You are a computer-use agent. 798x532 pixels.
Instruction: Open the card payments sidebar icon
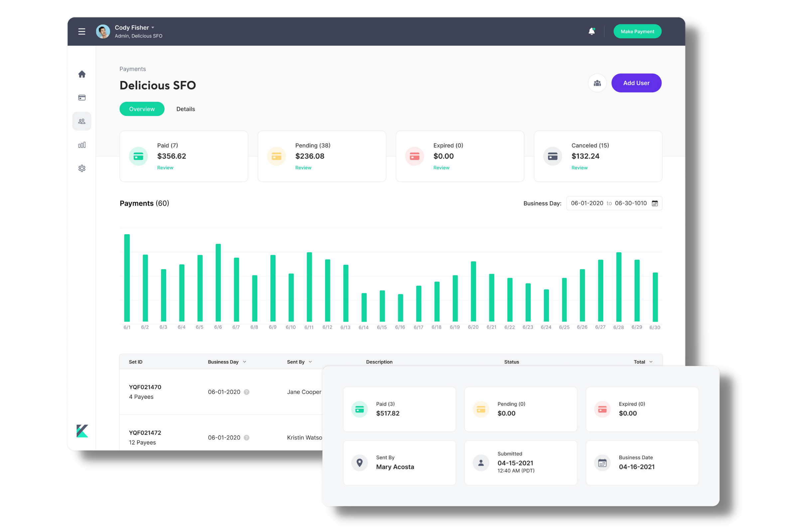(x=82, y=98)
